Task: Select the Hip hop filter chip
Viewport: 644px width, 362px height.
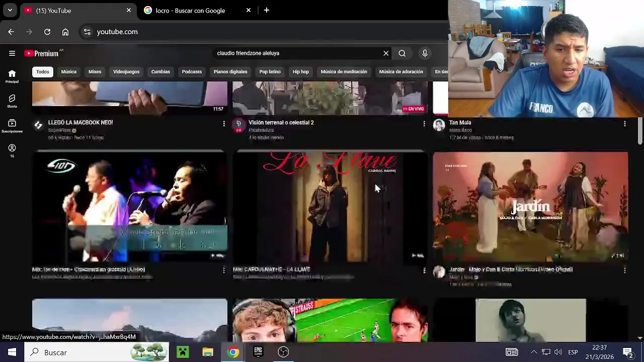Action: click(301, 71)
